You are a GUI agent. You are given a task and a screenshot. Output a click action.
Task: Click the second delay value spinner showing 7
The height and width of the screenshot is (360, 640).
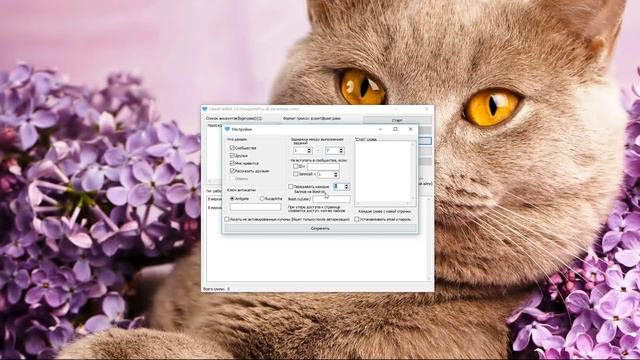click(x=335, y=151)
